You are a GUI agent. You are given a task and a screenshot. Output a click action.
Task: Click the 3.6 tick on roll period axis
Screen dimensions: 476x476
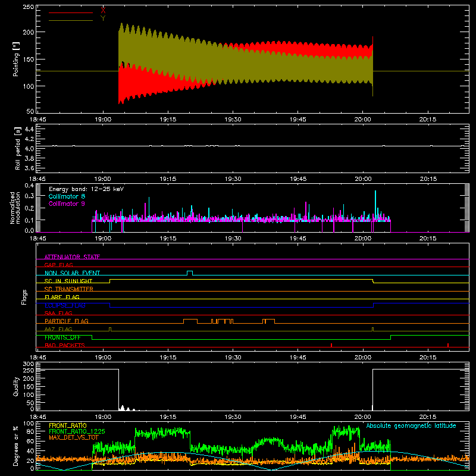pos(29,168)
